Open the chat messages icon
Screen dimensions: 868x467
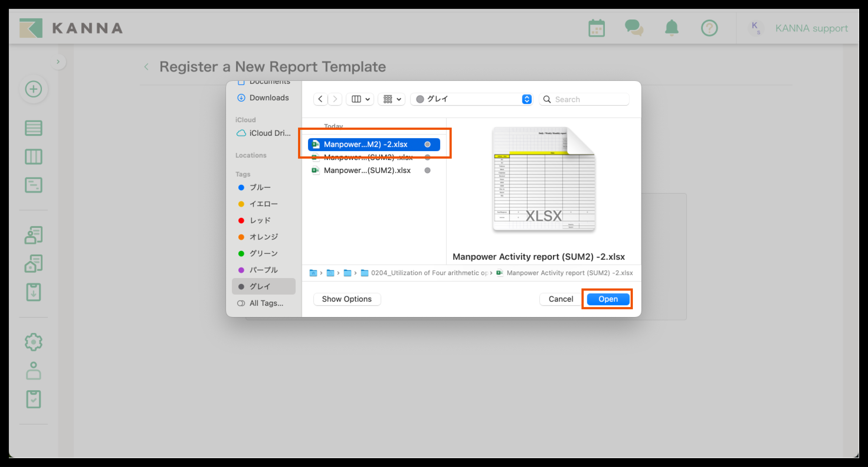(634, 28)
